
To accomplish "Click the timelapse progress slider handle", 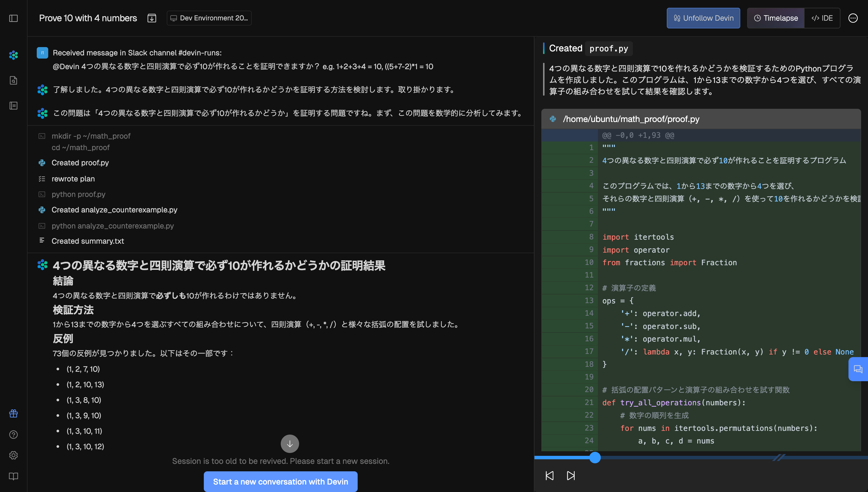I will 595,458.
